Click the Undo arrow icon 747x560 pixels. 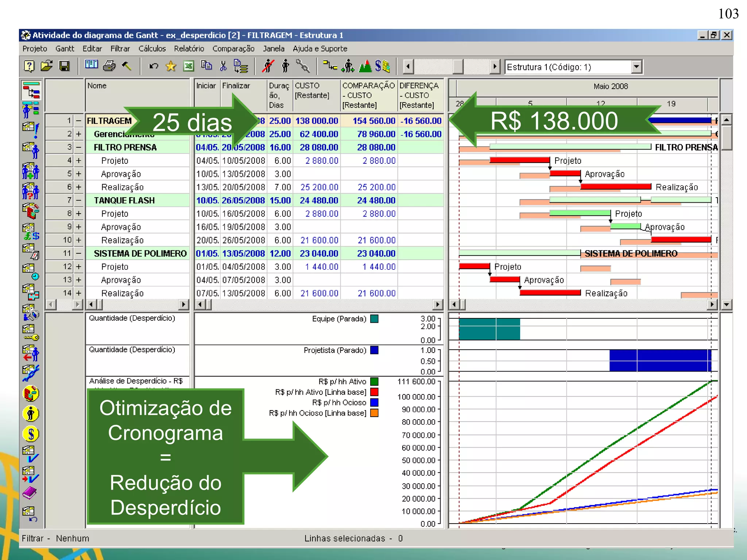154,66
